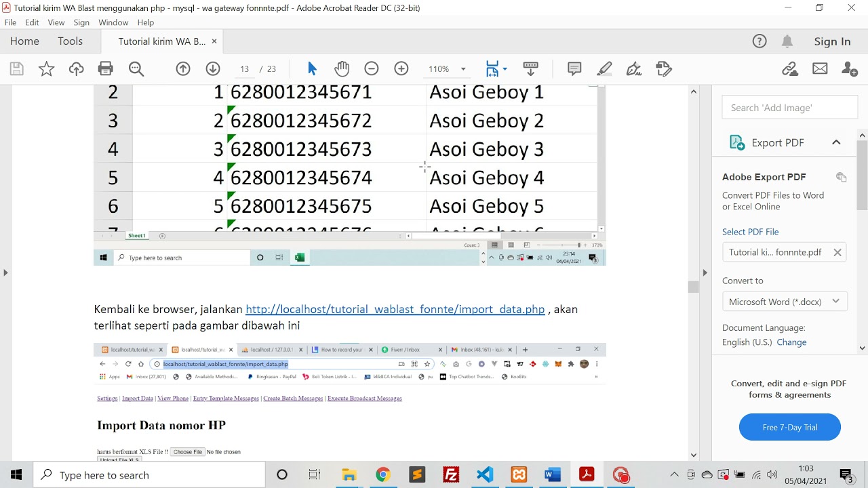The image size is (868, 488).
Task: Select the highlighter pen tool
Action: click(x=604, y=68)
